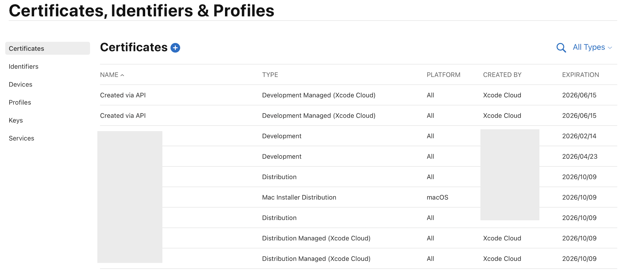
Task: Go to Devices in the sidebar
Action: point(21,85)
